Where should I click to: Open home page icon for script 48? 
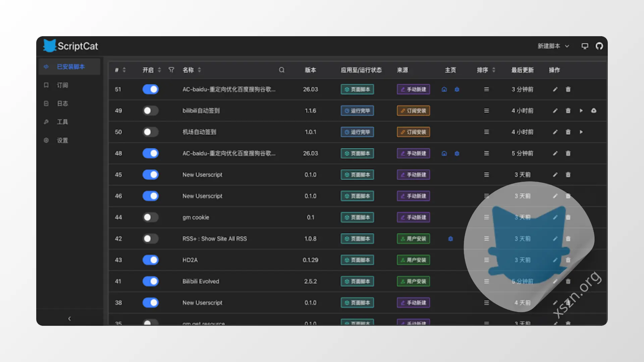444,154
